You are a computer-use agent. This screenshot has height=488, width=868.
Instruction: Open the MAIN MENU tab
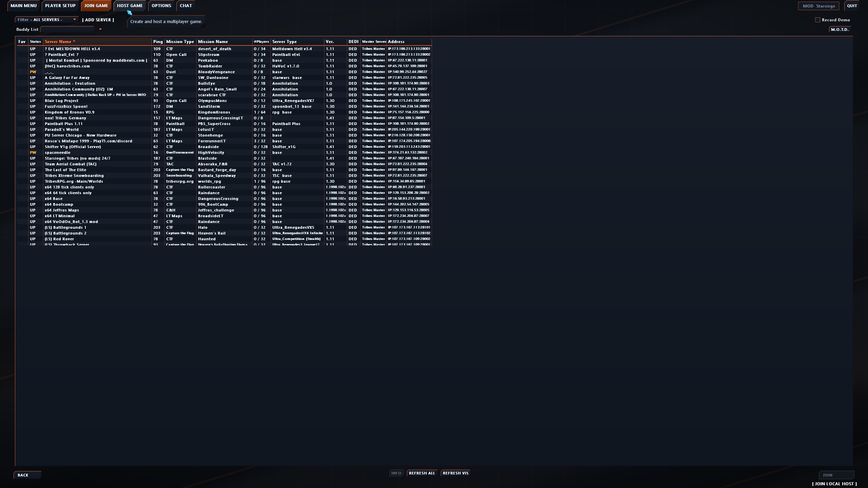(23, 6)
